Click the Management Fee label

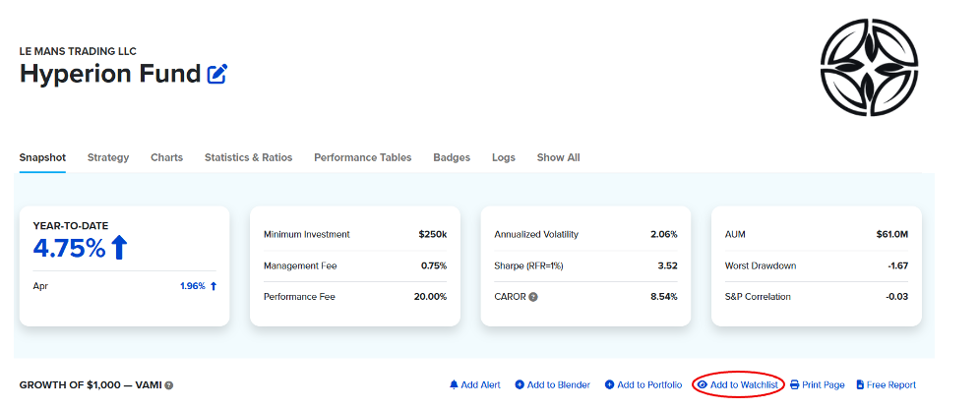coord(300,266)
